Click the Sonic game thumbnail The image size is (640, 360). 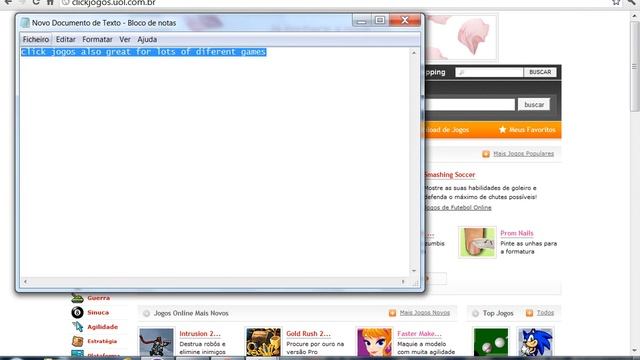535,342
